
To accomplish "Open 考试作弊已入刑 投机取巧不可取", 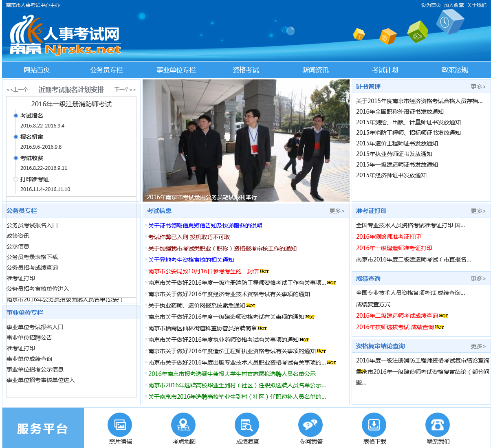I will click(189, 237).
